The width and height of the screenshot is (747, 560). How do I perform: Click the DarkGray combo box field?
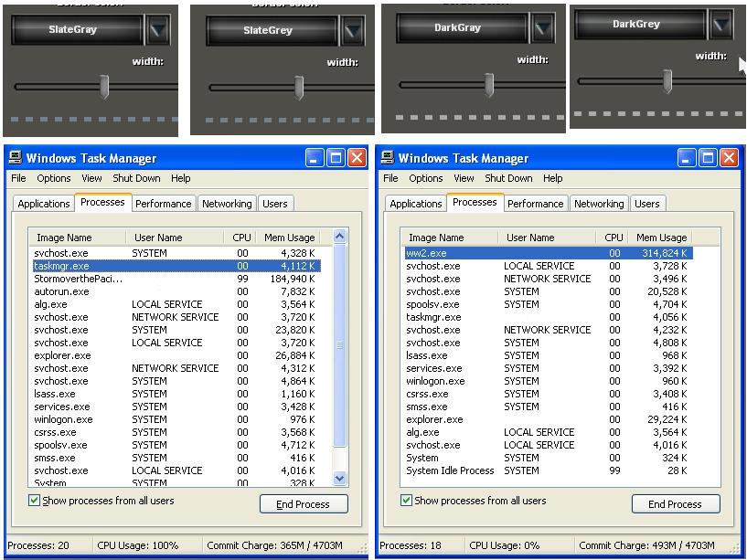tap(462, 28)
